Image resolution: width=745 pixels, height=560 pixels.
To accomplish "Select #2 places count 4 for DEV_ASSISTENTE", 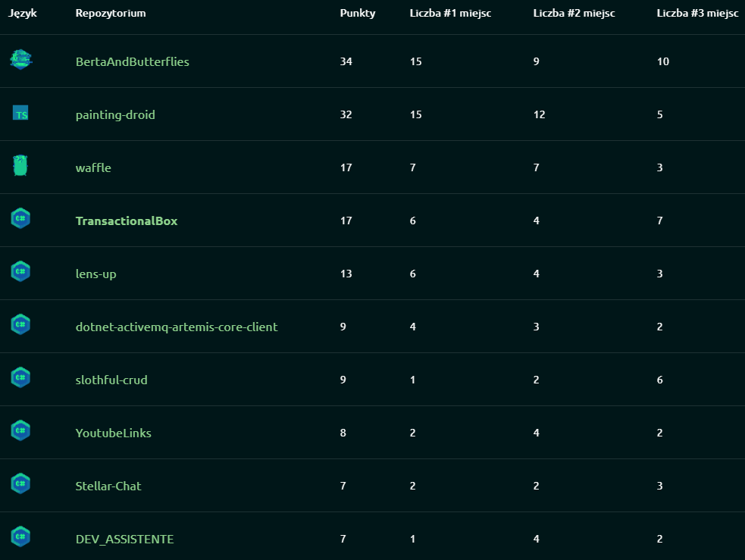I will 537,539.
